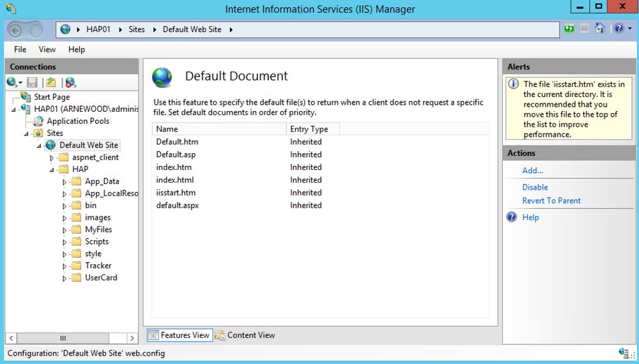
Task: Open the File menu
Action: pos(20,49)
